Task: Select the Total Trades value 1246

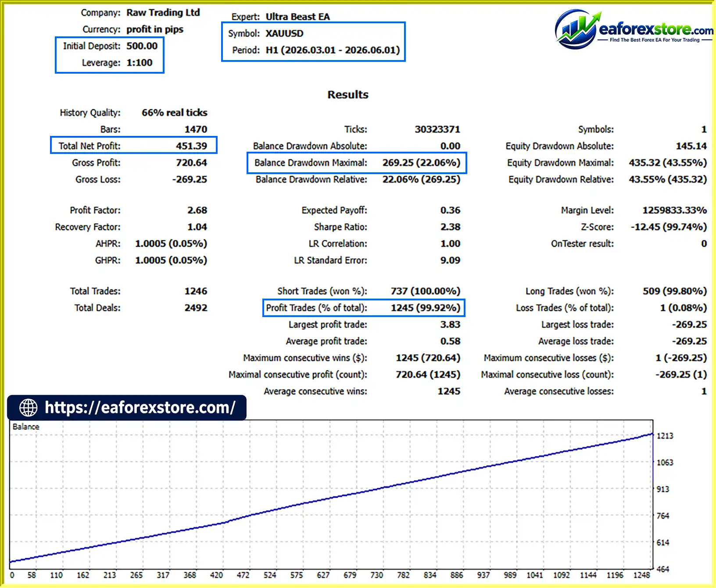Action: (x=196, y=291)
